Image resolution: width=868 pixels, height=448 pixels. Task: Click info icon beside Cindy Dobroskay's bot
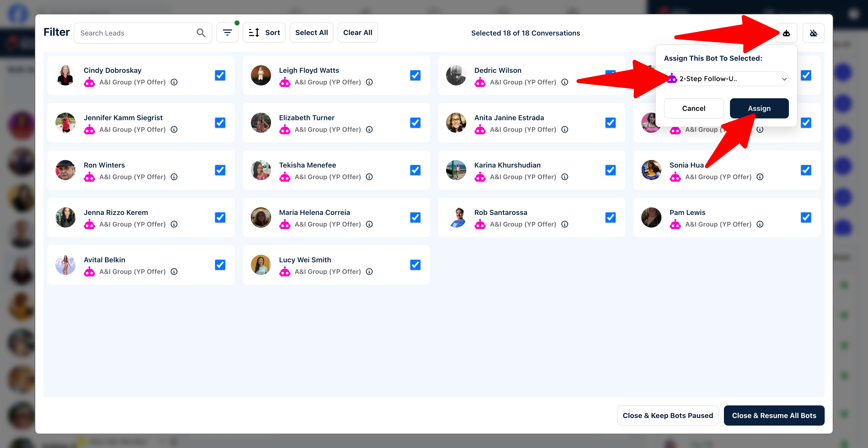(174, 82)
